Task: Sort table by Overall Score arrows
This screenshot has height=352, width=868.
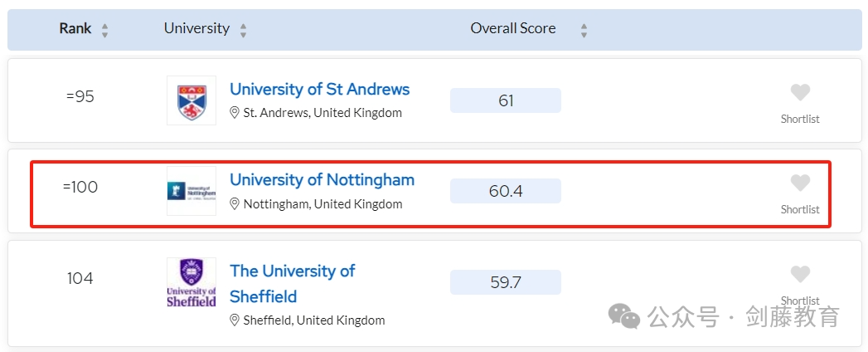Action: pyautogui.click(x=584, y=30)
